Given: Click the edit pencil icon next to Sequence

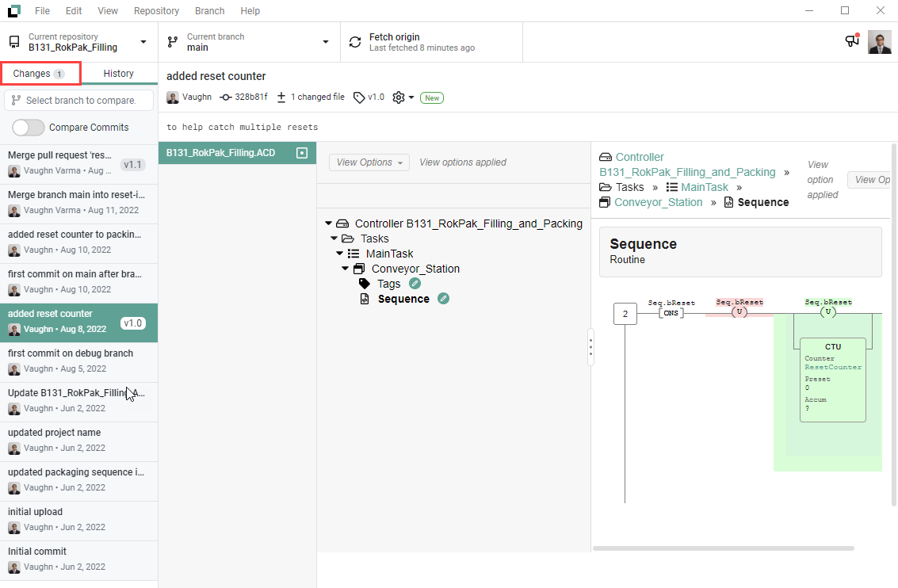Looking at the screenshot, I should tap(444, 299).
